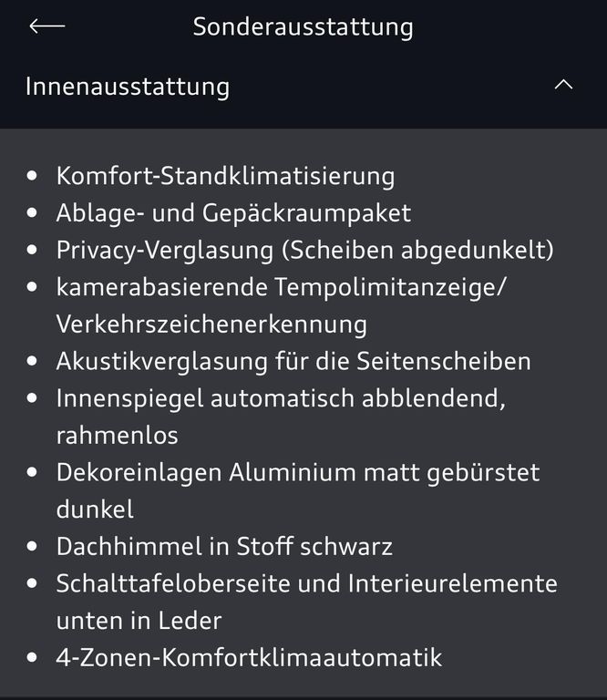607x700 pixels.
Task: Tap Komfort-Standklimatisierung list entry
Action: pyautogui.click(x=225, y=176)
